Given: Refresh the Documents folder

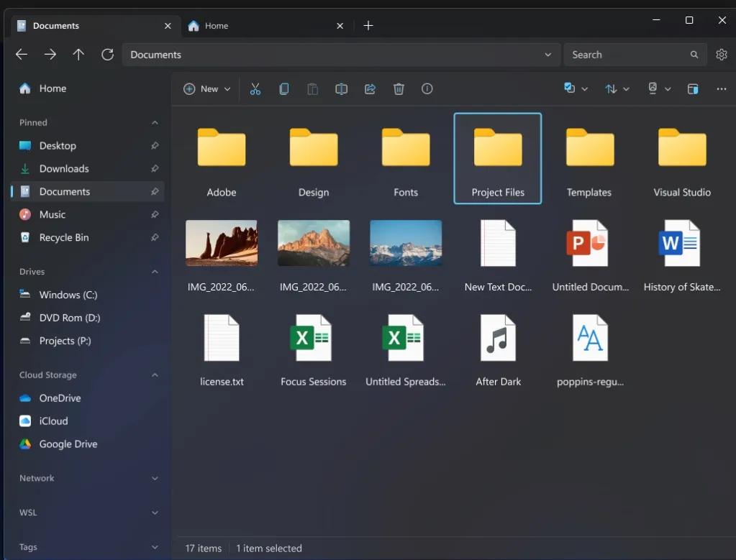Looking at the screenshot, I should [107, 54].
